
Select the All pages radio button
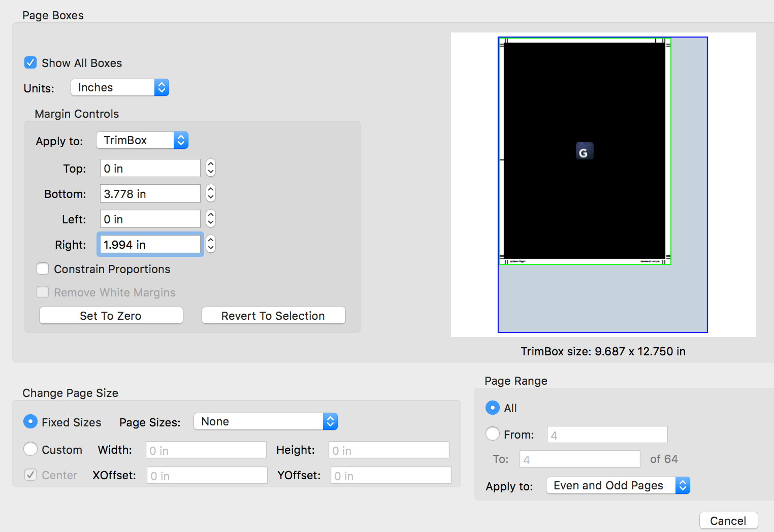tap(493, 408)
